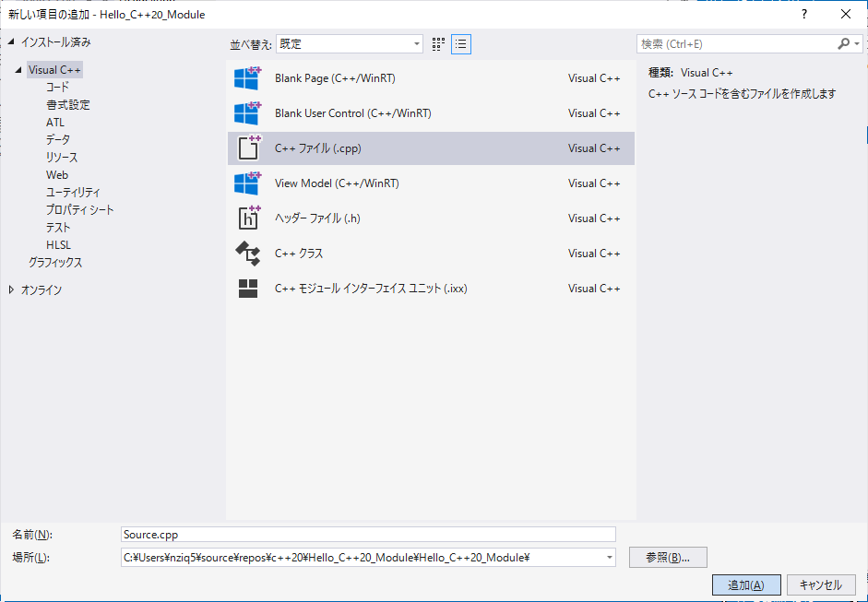Click the キャンセル button
The image size is (868, 602).
(822, 584)
